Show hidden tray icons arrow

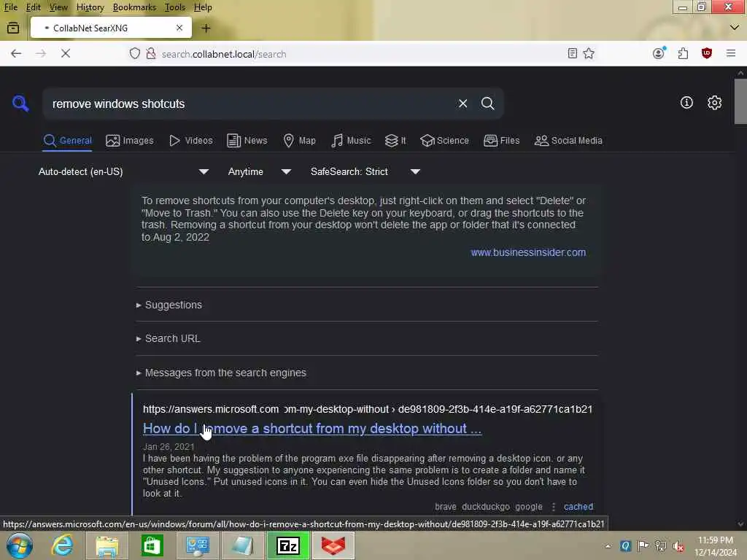(608, 546)
